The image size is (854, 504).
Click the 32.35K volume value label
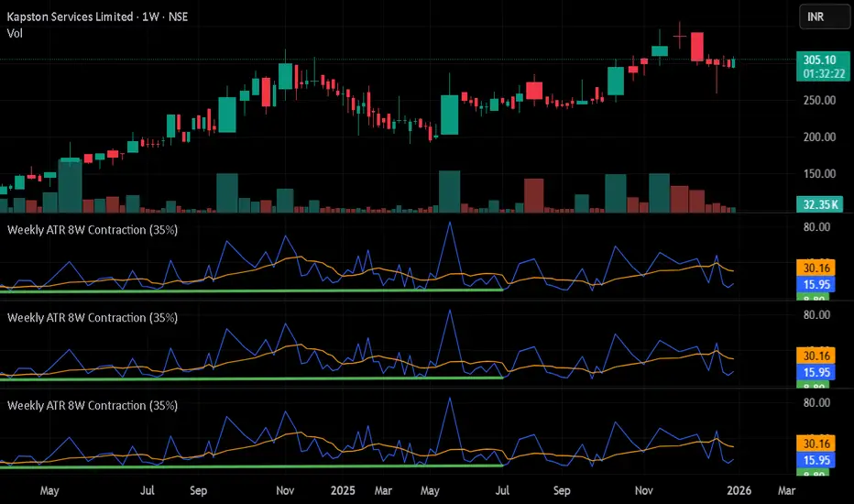[820, 204]
